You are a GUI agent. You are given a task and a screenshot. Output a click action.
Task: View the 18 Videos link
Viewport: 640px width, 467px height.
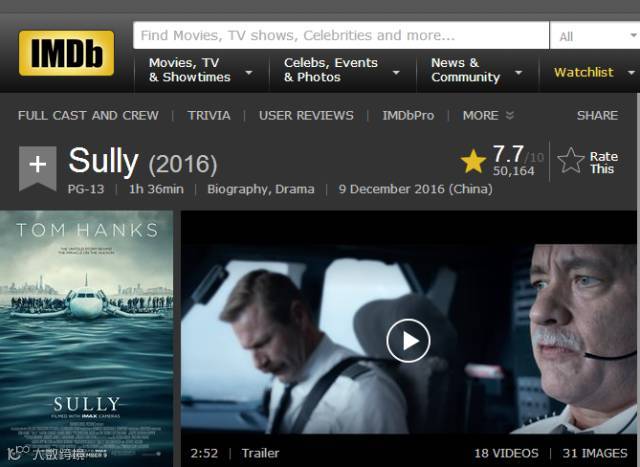click(506, 453)
